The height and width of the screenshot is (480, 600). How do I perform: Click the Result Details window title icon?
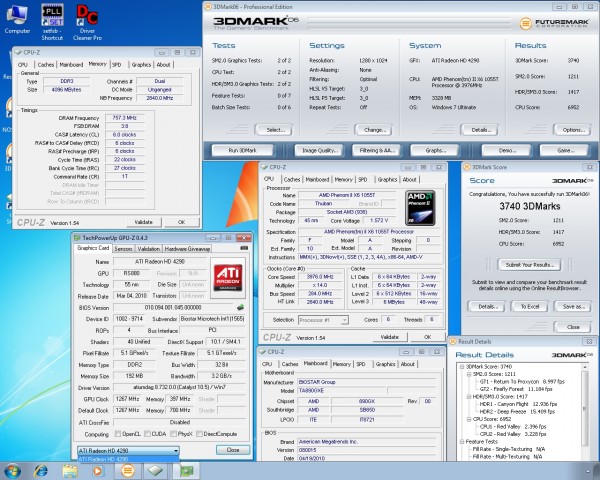(x=453, y=341)
